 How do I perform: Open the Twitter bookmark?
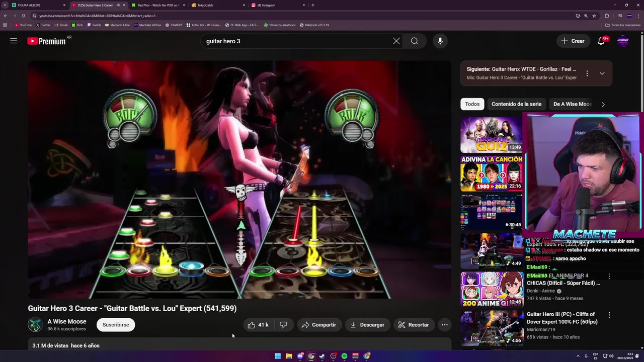[43, 25]
